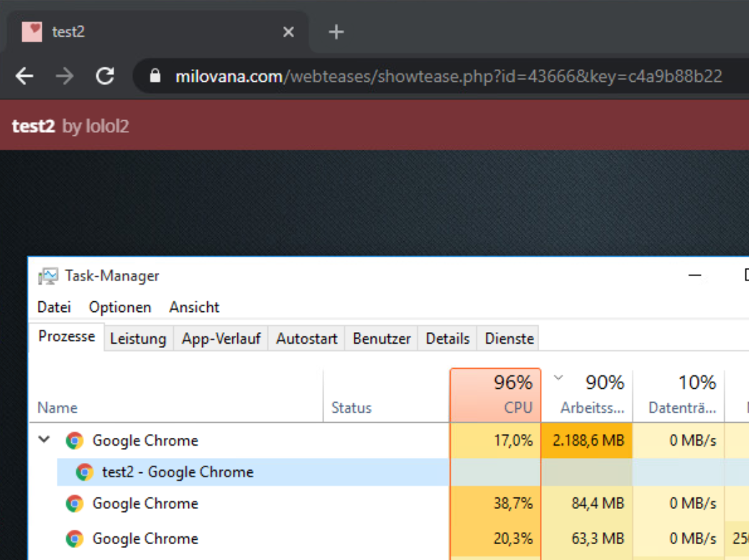Click the 17,0% CPU value

coord(513,440)
